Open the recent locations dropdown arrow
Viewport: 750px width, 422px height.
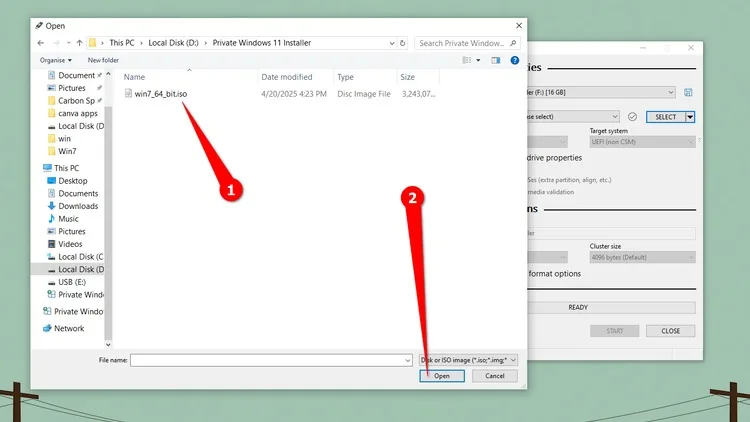[68, 43]
